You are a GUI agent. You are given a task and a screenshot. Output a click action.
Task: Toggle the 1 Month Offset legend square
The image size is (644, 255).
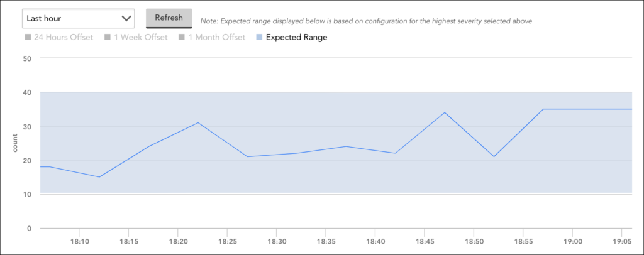(x=182, y=37)
